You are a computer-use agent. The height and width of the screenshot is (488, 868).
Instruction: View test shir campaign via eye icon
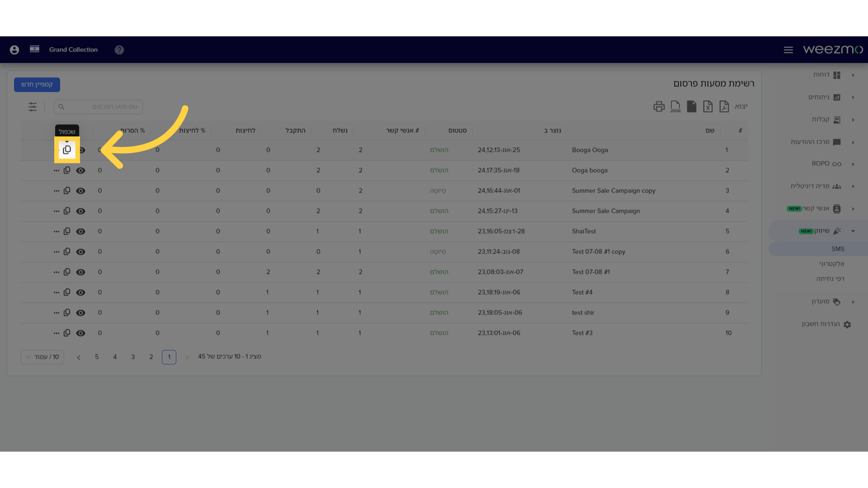click(x=80, y=313)
